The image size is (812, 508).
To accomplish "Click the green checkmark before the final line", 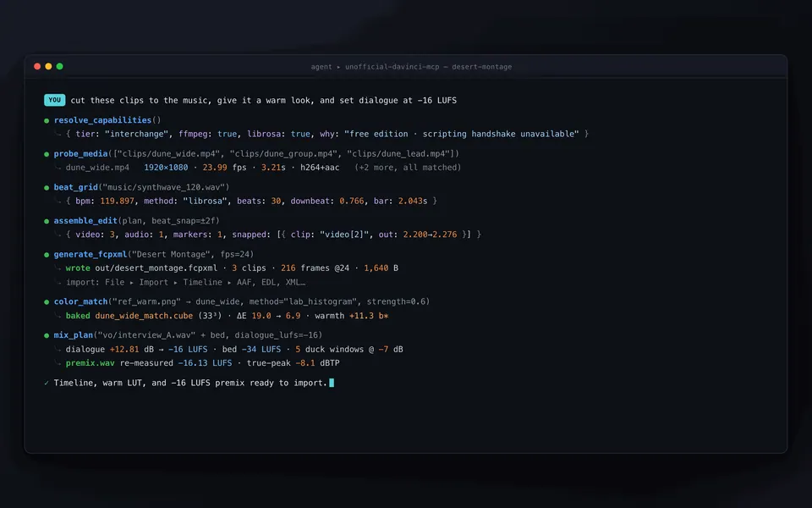I will click(x=47, y=383).
